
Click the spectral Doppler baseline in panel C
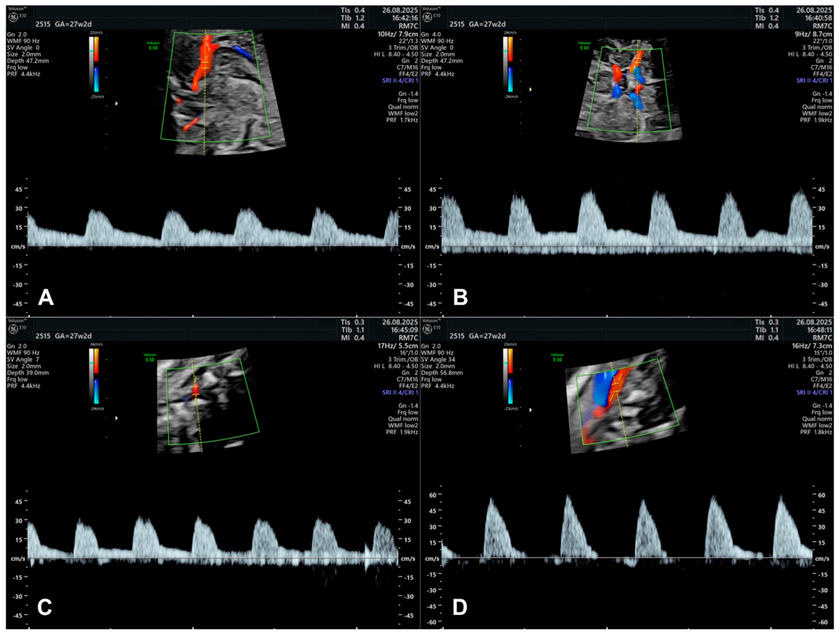tap(213, 558)
